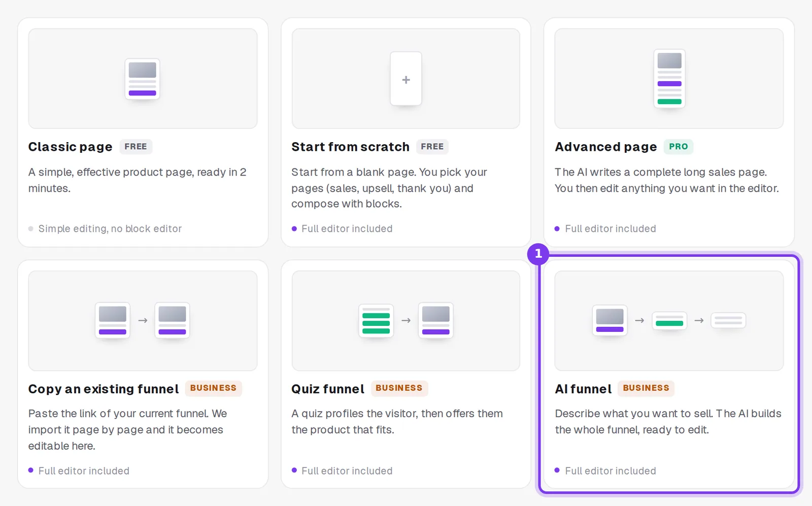Image resolution: width=812 pixels, height=506 pixels.
Task: Click the "The AI writes a complete" description
Action: [x=667, y=180]
